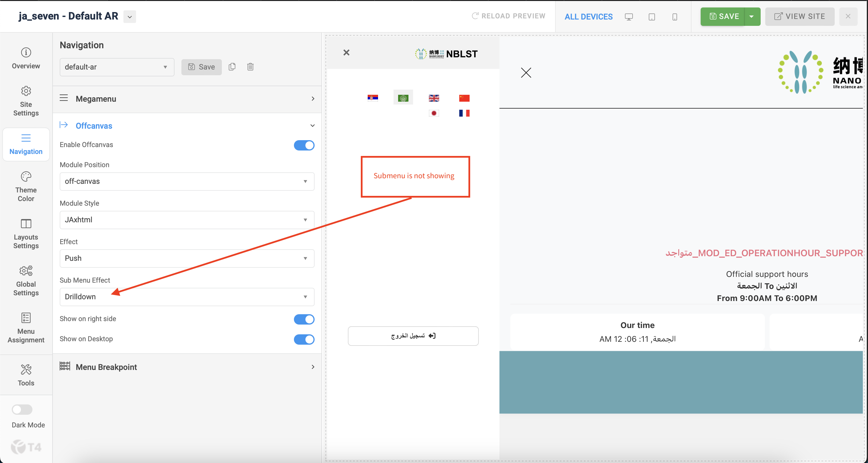The height and width of the screenshot is (463, 868).
Task: Click the RELOAD PREVIEW button
Action: coord(508,16)
